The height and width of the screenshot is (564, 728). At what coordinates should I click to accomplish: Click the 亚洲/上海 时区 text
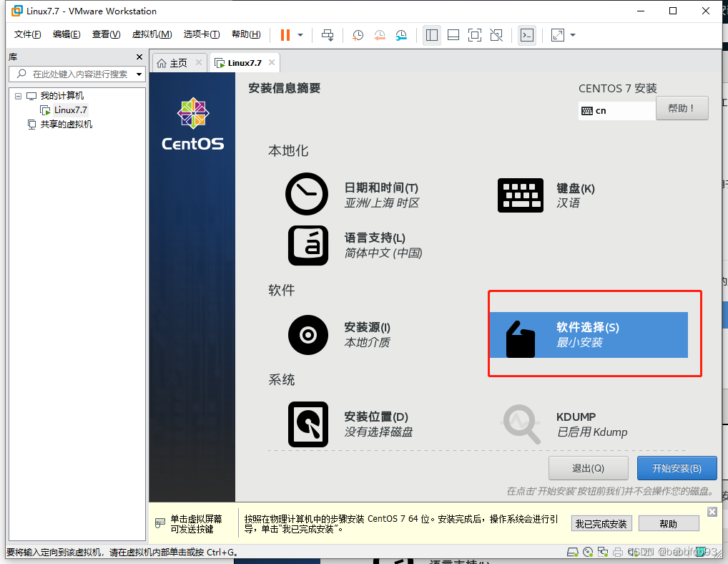pos(382,203)
